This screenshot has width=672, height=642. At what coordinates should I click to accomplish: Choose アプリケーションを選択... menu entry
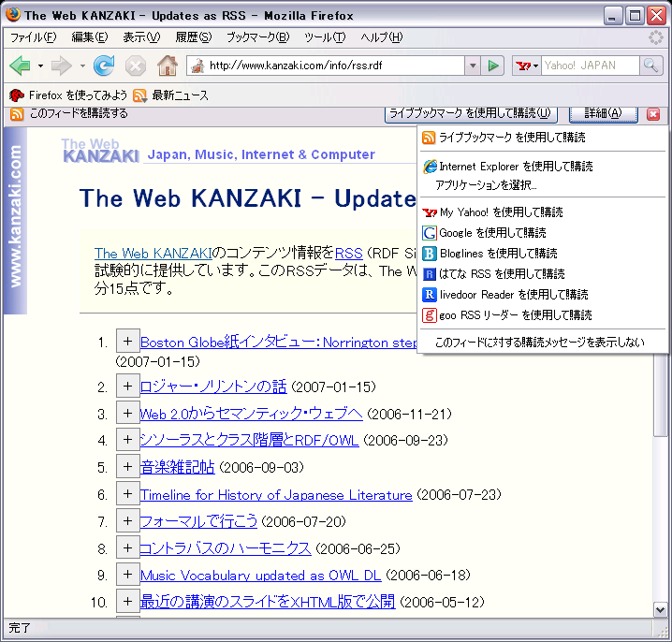[x=486, y=185]
